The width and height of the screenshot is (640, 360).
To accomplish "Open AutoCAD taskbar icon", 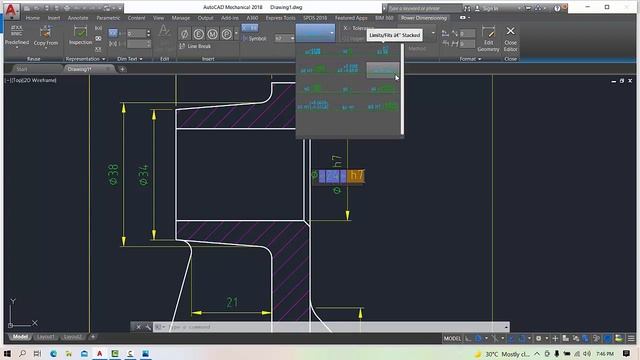I will (x=99, y=353).
